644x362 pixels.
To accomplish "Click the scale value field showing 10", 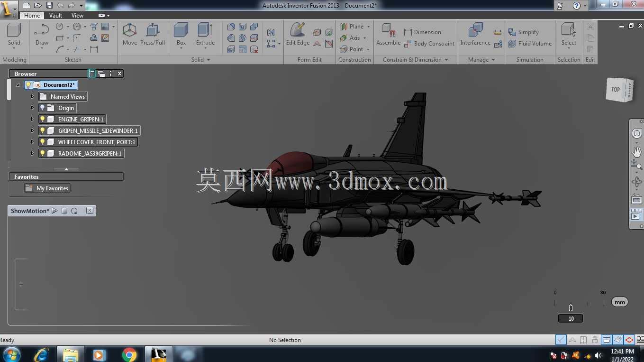I will pos(571,318).
